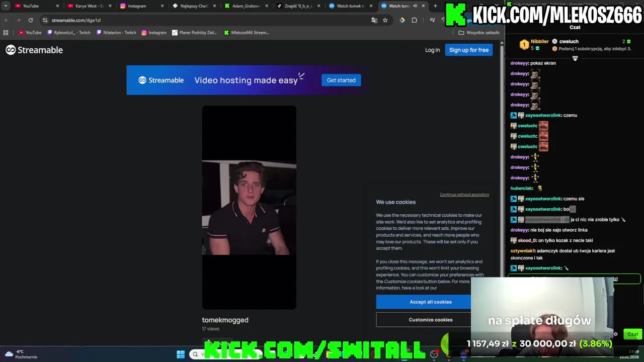
Task: Open the tab search arrow at top left
Action: (x=6, y=6)
